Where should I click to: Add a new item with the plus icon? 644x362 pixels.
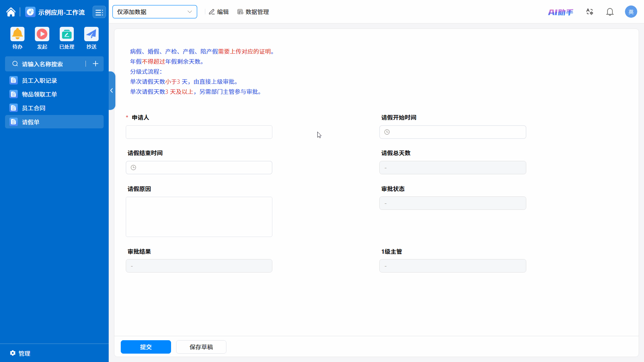tap(96, 64)
